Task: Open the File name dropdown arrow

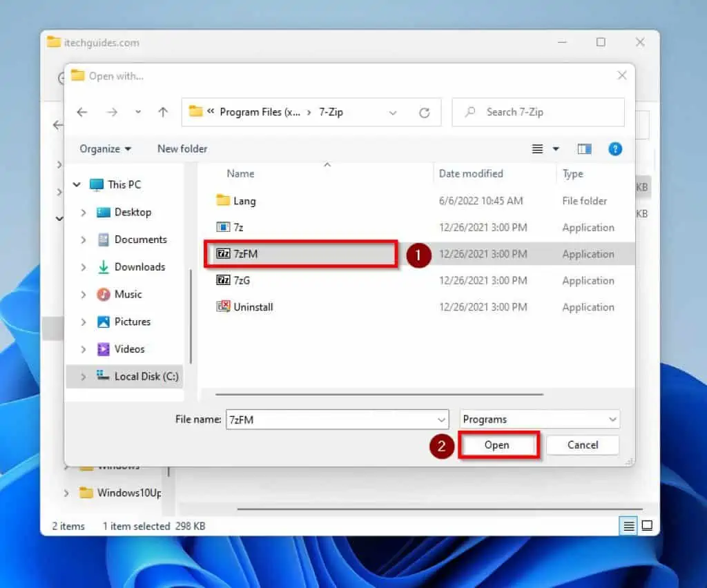Action: pos(441,420)
